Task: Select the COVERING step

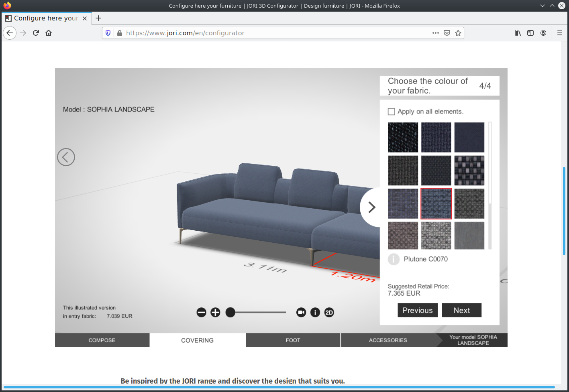Action: (x=197, y=340)
